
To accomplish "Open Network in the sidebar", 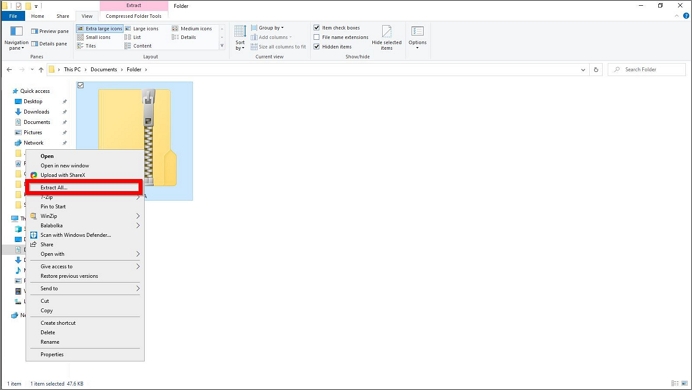I will tap(29, 143).
